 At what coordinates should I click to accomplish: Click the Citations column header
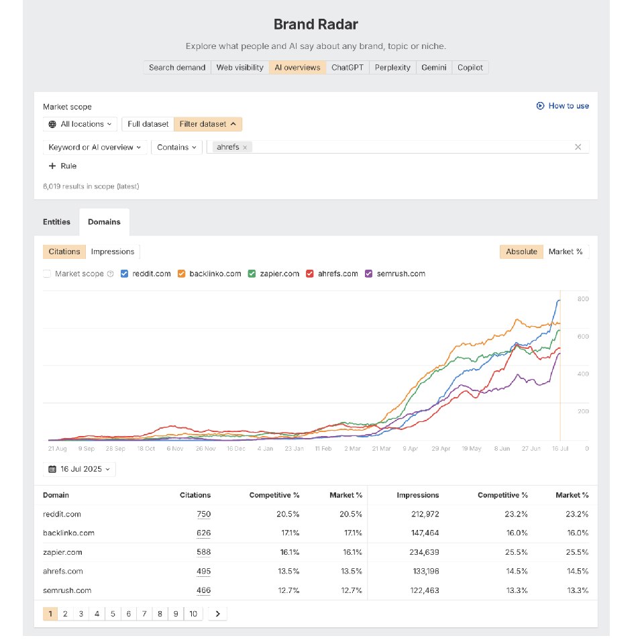[195, 495]
